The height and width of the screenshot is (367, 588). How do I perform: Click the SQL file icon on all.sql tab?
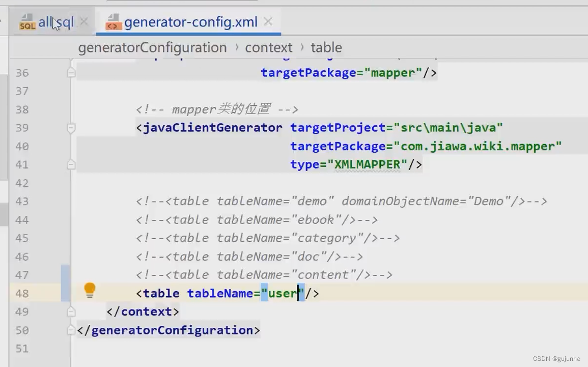pos(27,22)
